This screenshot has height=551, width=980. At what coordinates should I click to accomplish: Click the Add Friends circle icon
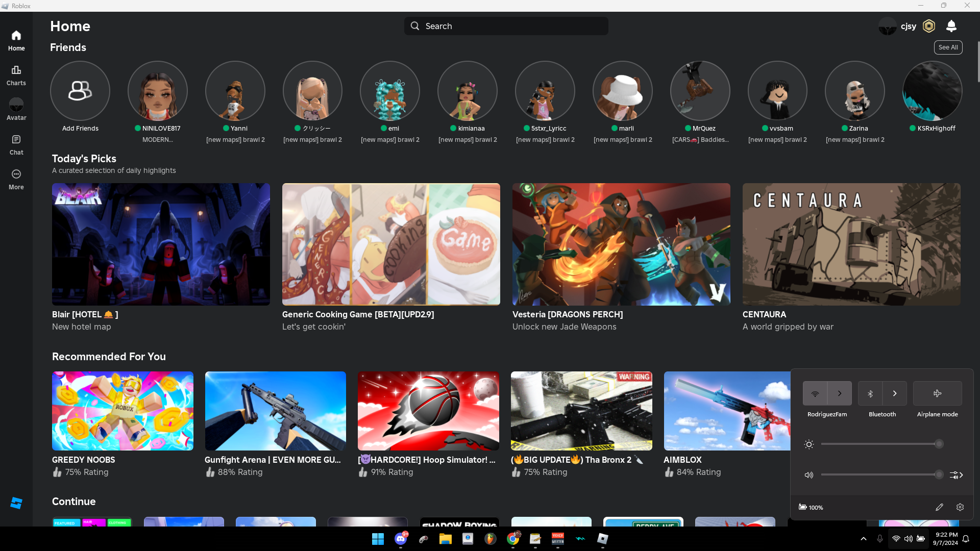point(80,91)
